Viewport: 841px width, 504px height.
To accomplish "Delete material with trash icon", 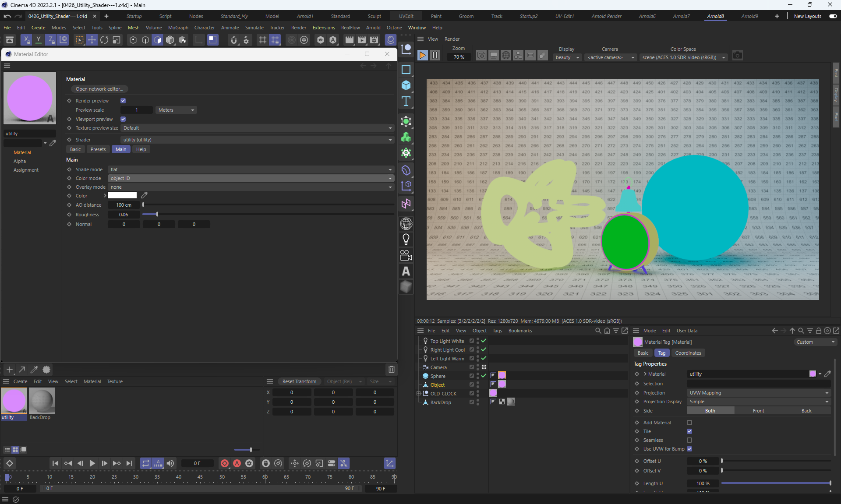I will point(392,370).
